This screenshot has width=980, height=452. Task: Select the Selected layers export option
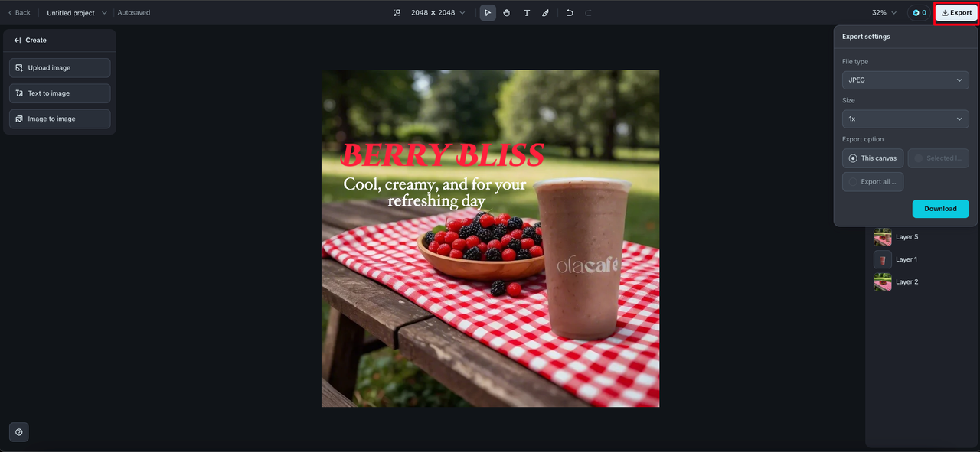(939, 158)
